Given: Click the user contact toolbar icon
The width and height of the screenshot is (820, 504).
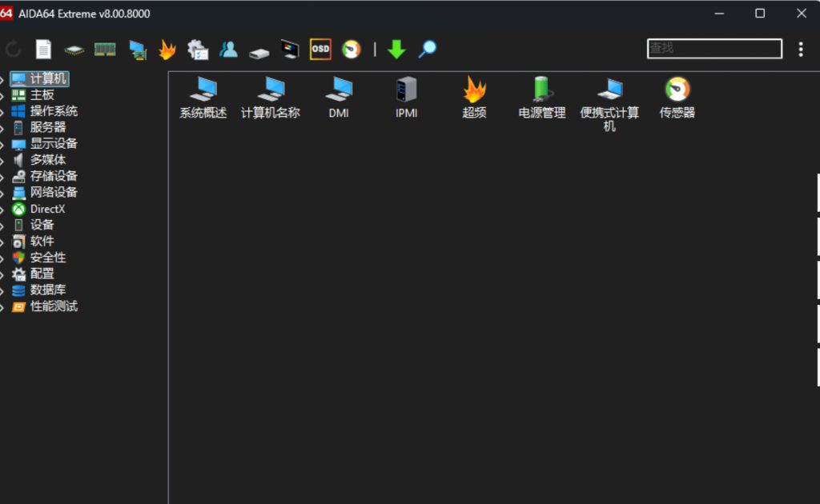Looking at the screenshot, I should (x=228, y=50).
